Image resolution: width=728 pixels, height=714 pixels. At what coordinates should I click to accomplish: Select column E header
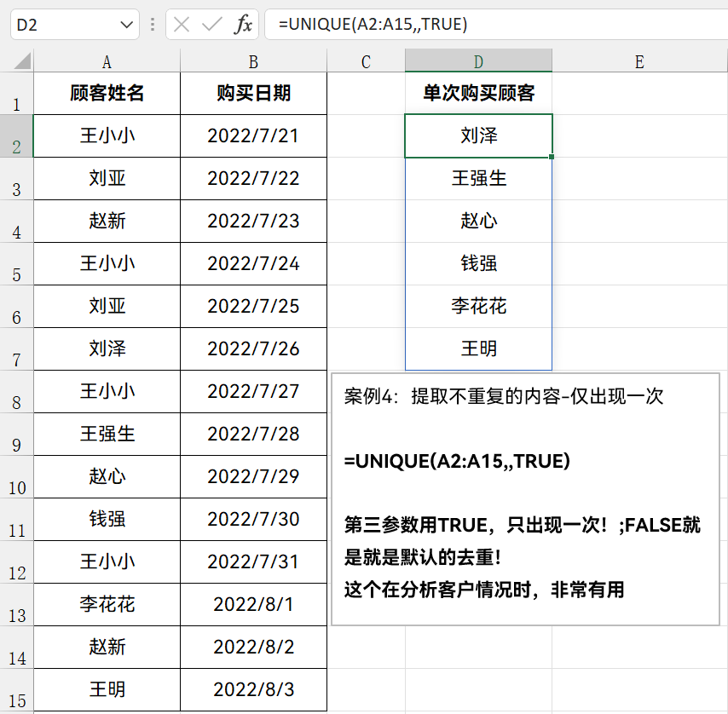coord(640,61)
